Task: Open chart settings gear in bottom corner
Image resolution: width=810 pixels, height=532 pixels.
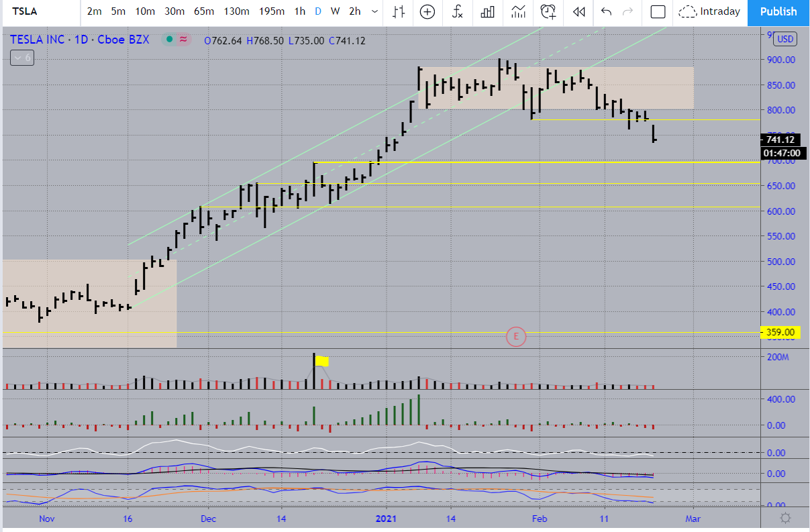Action: pos(785,518)
